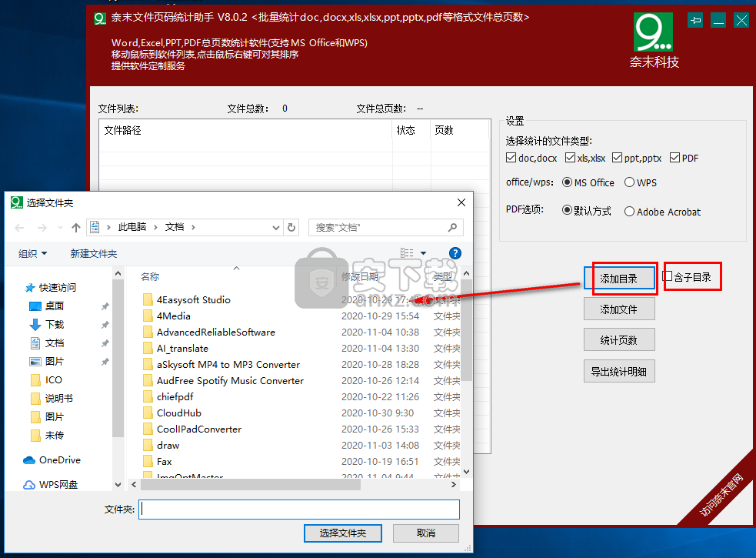This screenshot has height=558, width=756.
Task: Sort by the 修改日期 column header
Action: tap(360, 276)
